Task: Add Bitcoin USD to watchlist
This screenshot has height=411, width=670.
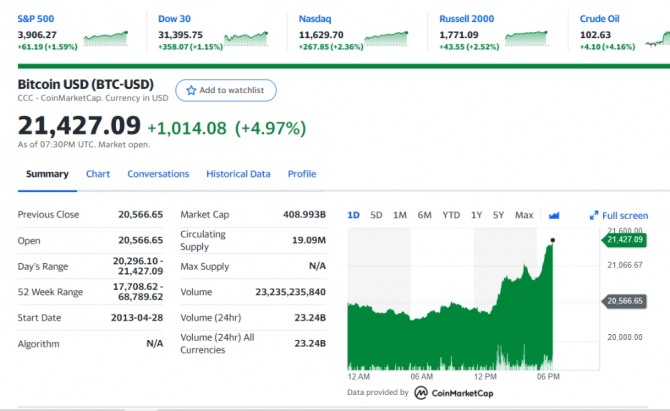Action: click(226, 90)
